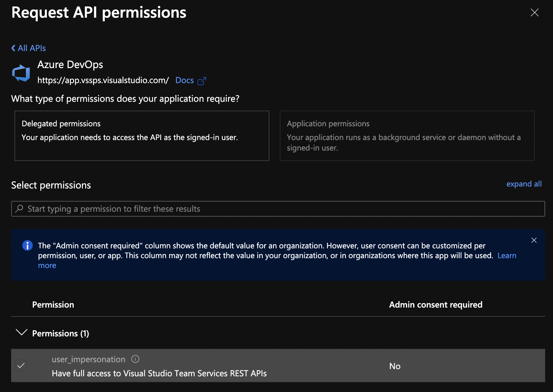Viewport: 553px width, 392px height.
Task: Click the Azure DevOps logo icon
Action: click(x=21, y=73)
